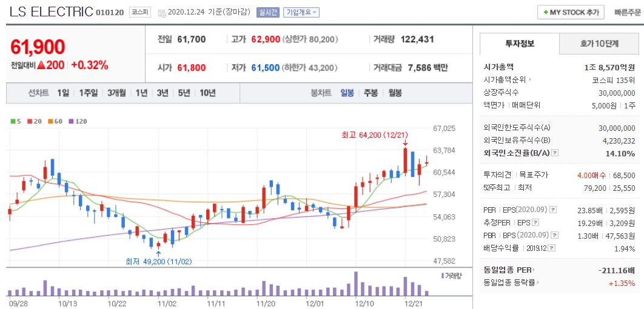This screenshot has width=644, height=309.
Task: Click the 거래량 value 122,431
Action: click(417, 39)
